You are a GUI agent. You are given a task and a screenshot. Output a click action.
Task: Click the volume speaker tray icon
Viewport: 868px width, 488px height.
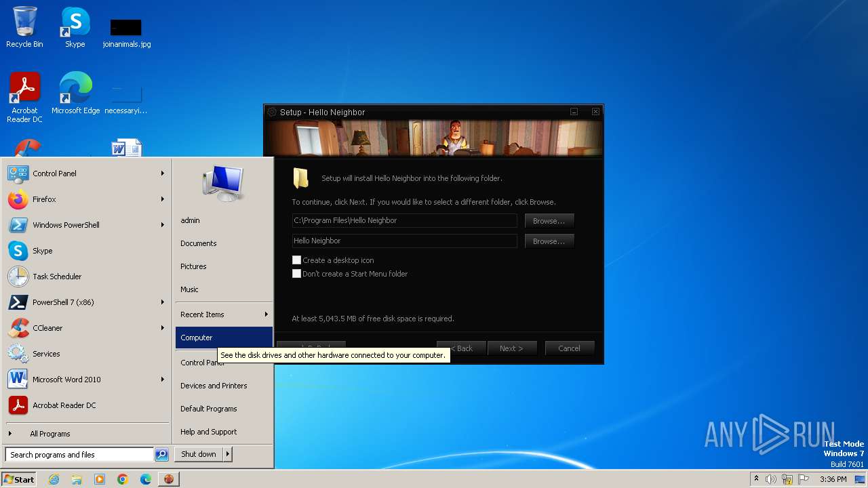click(x=771, y=479)
